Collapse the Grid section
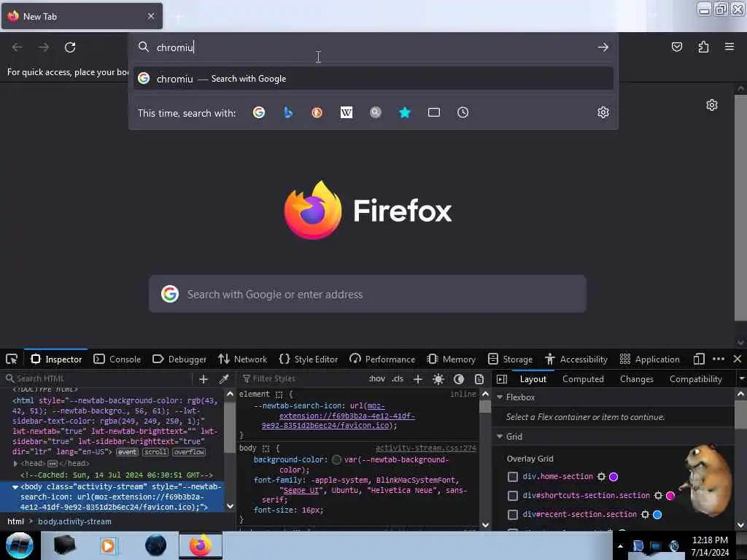The image size is (747, 560). 500,437
